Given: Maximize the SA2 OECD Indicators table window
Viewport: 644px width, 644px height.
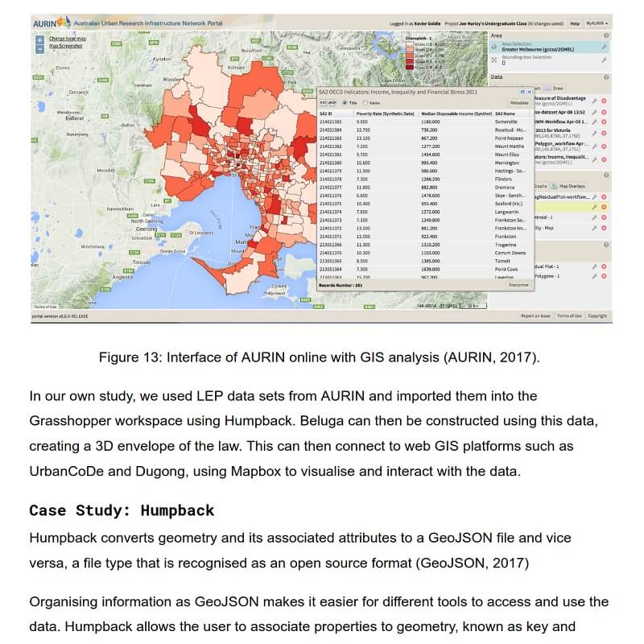Looking at the screenshot, I should point(522,93).
